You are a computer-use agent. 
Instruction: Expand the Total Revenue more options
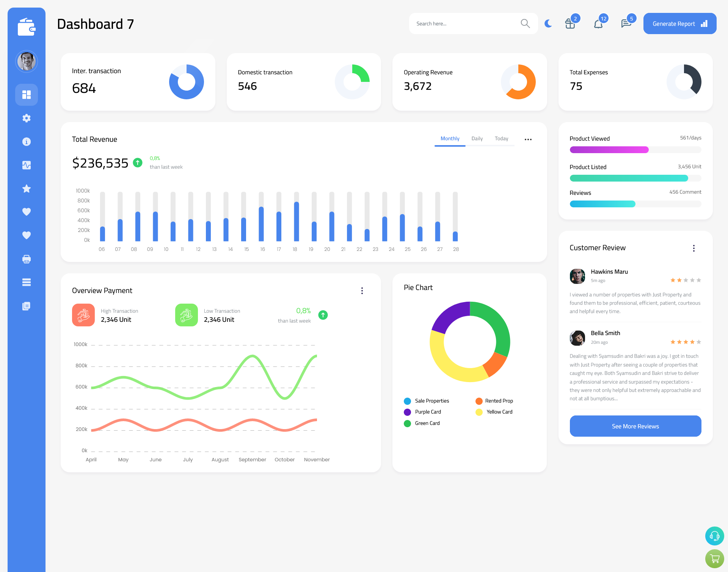coord(528,139)
